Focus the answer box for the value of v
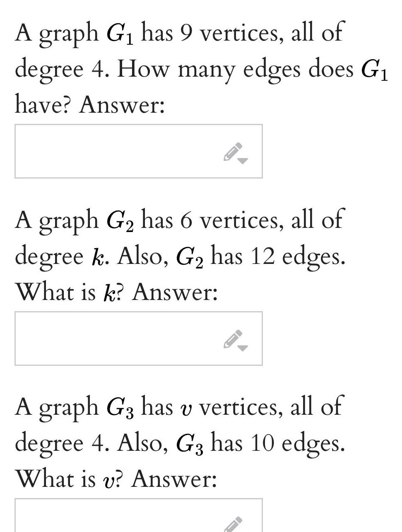Viewport: 402px width, 532px height. 139,515
